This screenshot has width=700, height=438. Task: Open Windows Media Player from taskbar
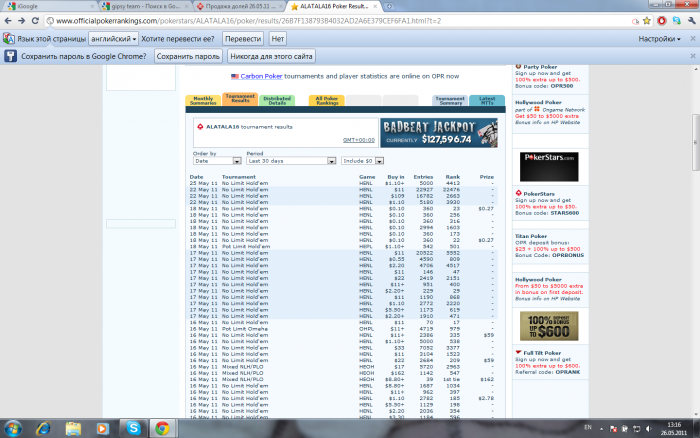(102, 429)
